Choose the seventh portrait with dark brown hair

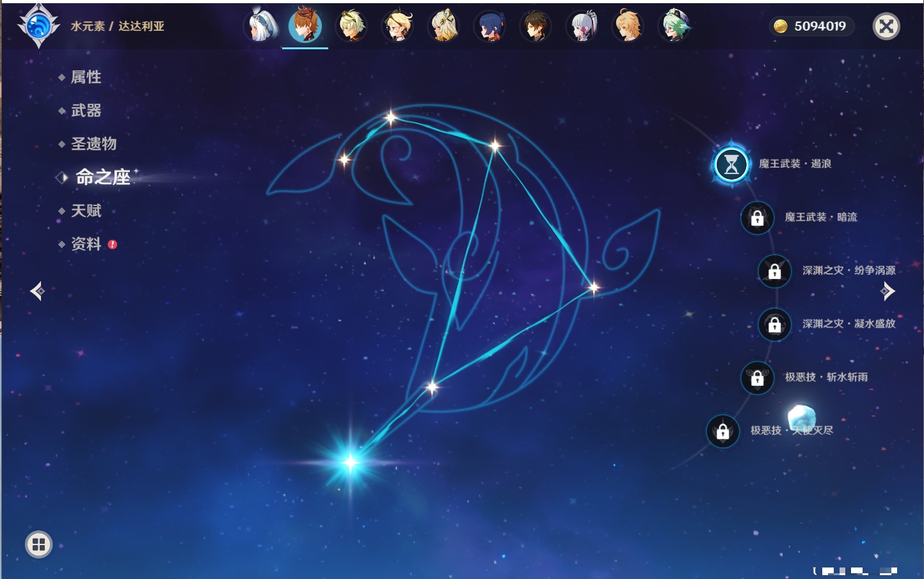pos(536,26)
